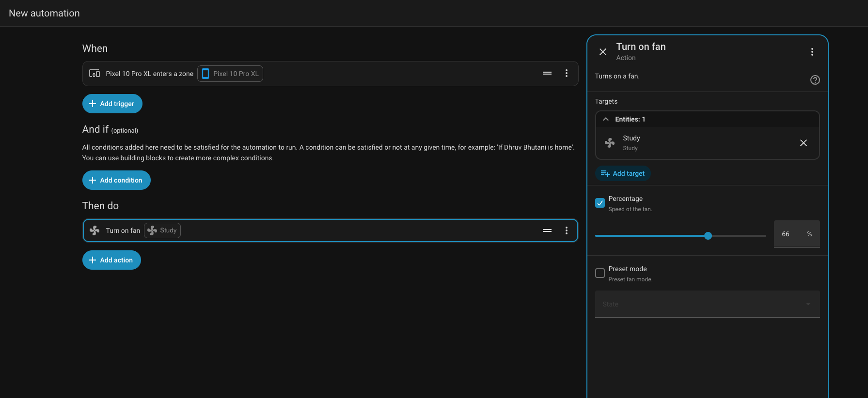Adjust the fan speed percentage slider
Image resolution: width=868 pixels, height=398 pixels.
coord(680,236)
